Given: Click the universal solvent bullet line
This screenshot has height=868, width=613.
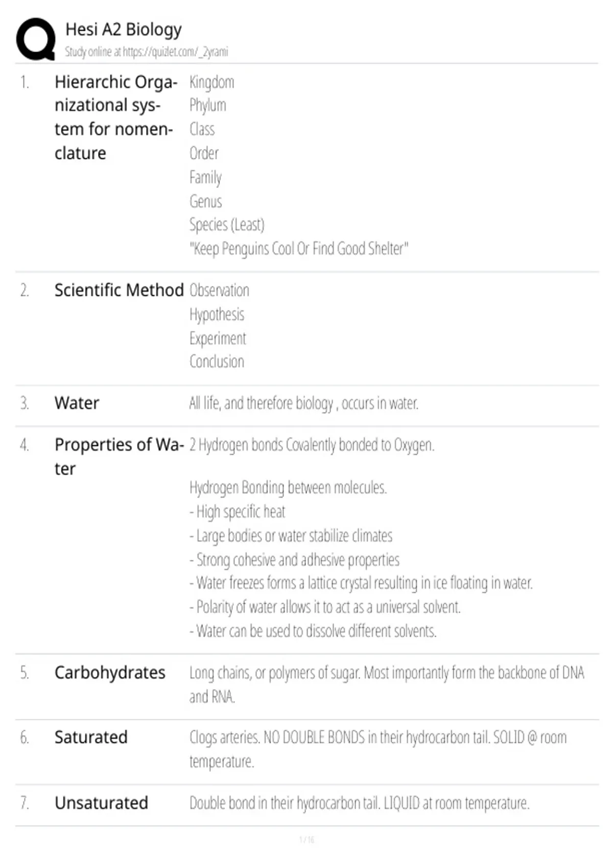Looking at the screenshot, I should (325, 607).
